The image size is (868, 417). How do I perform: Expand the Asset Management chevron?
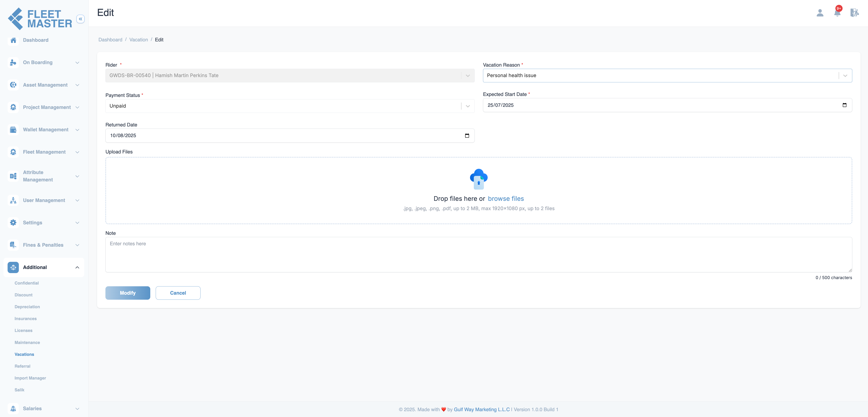coord(77,85)
